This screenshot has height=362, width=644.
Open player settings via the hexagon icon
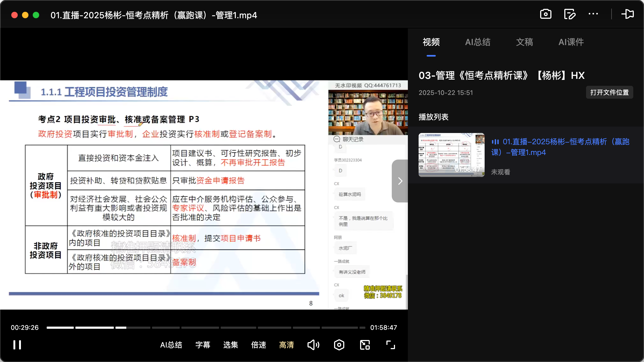coord(339,345)
